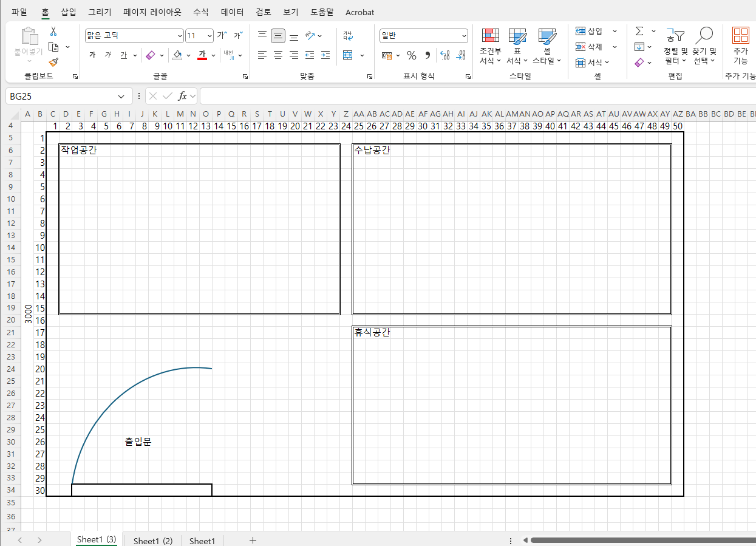Open the 일반 number format dropdown
Screen dimensions: 756x546
464,36
